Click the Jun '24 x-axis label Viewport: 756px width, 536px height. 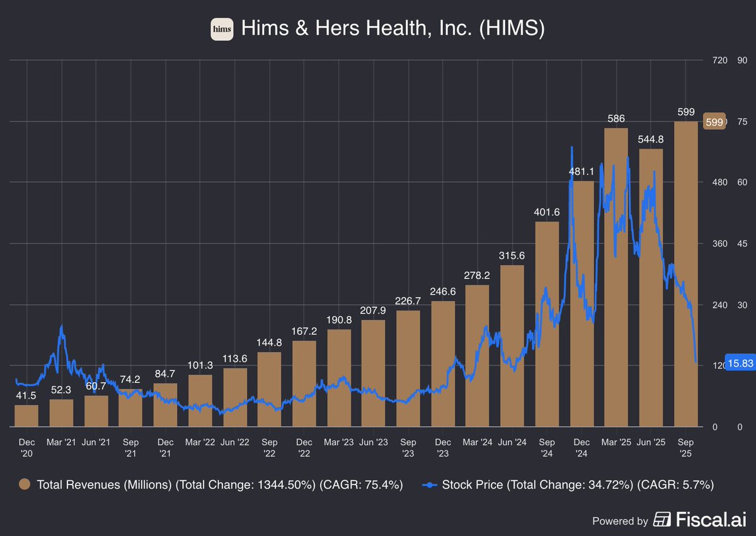[512, 442]
